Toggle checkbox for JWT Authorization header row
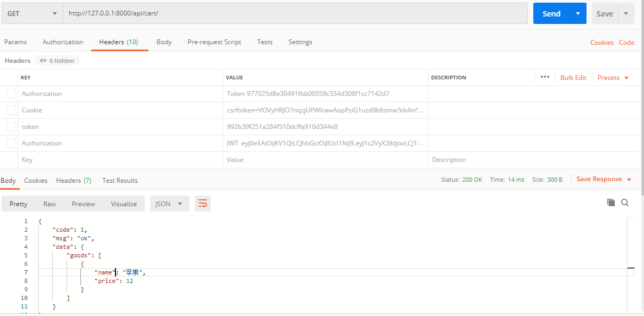This screenshot has width=644, height=316. tap(11, 143)
